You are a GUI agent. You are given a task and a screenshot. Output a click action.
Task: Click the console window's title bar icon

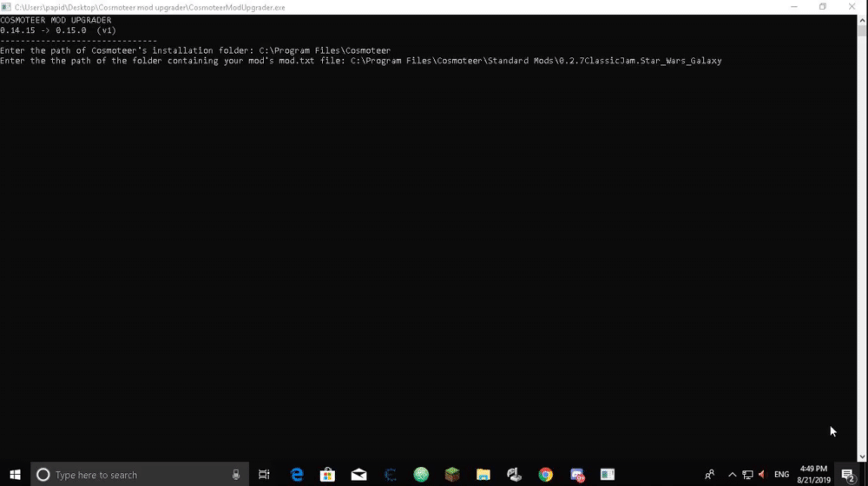click(x=5, y=7)
